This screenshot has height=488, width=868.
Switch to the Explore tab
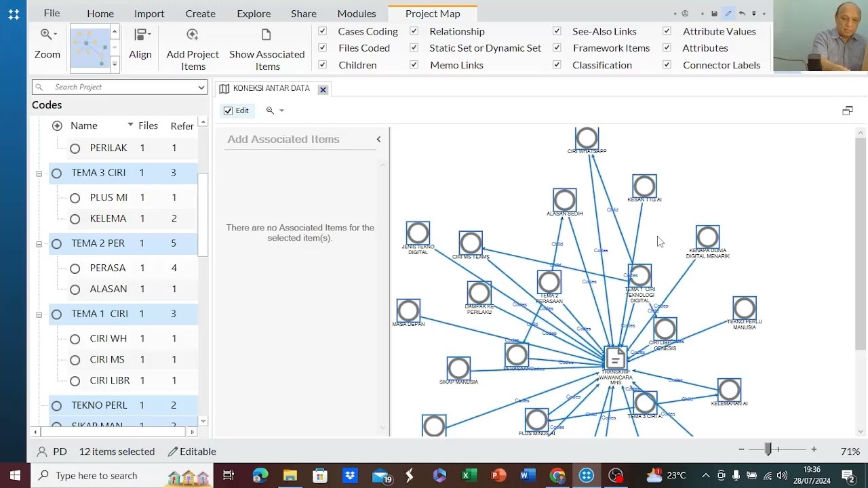(254, 14)
